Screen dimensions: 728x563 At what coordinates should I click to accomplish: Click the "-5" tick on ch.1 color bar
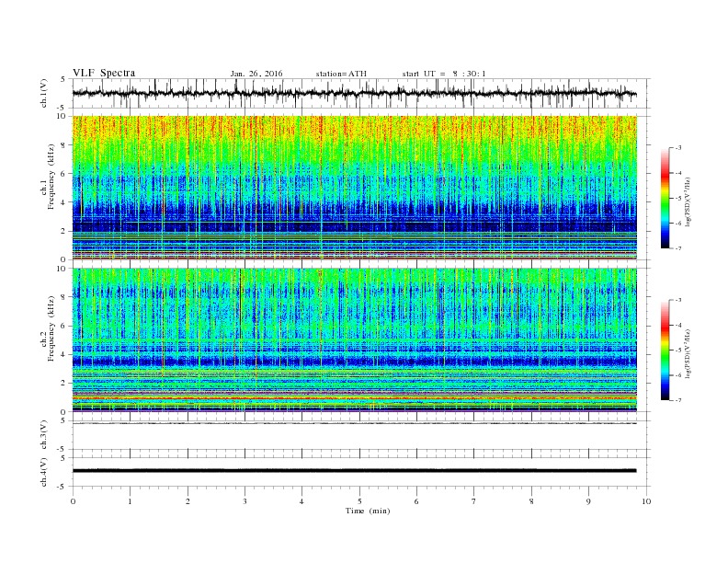point(677,199)
